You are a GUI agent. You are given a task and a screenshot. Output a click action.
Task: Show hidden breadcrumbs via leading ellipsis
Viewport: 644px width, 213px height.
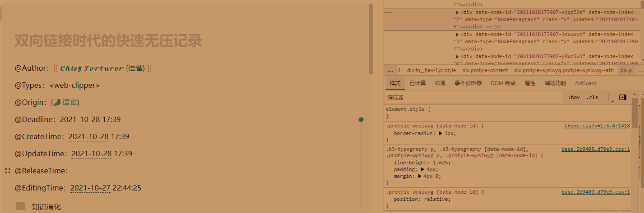pyautogui.click(x=390, y=71)
